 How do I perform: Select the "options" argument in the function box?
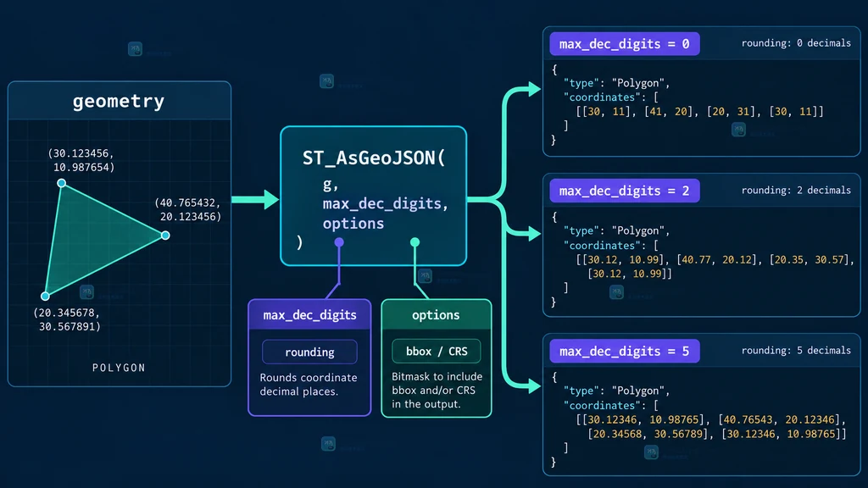[x=353, y=224]
